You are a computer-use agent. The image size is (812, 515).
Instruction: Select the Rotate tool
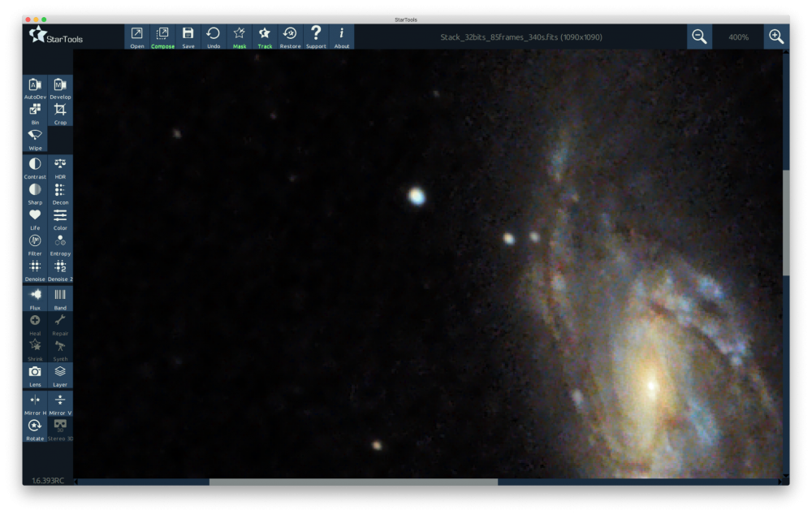tap(35, 430)
